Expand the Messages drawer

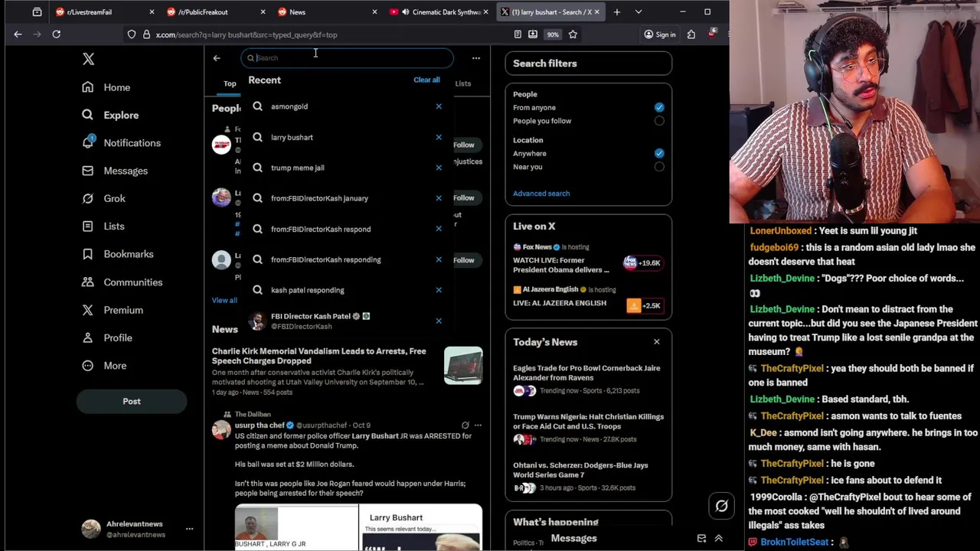(718, 539)
